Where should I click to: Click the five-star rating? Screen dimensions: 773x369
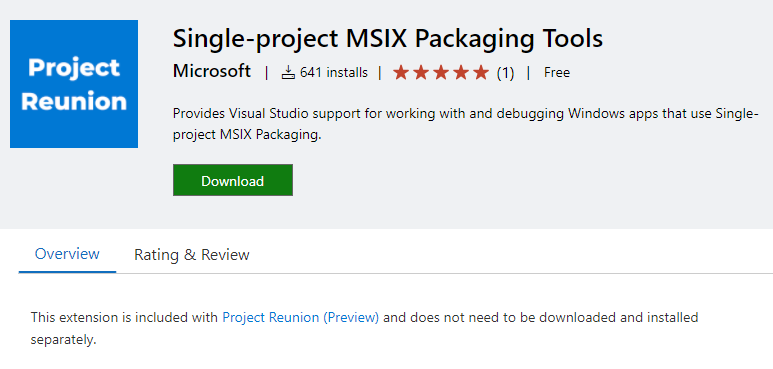tap(441, 73)
